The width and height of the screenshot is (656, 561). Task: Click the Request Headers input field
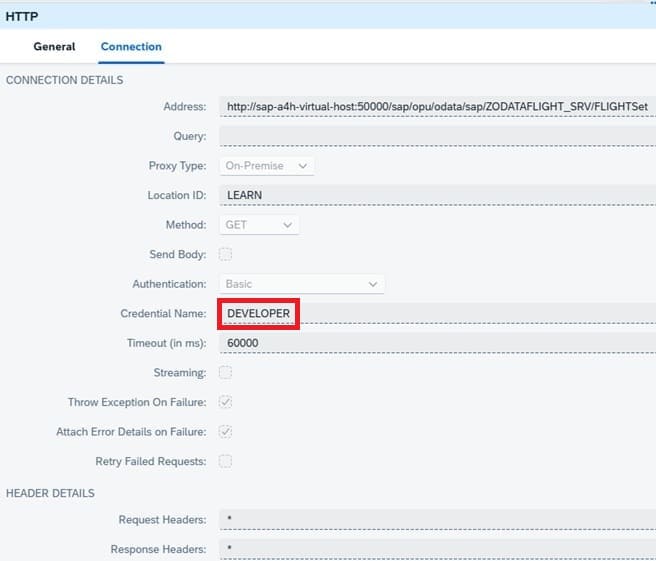point(436,520)
